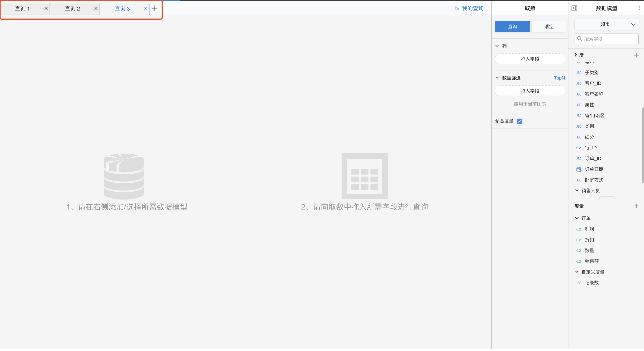Add a new query tab with plus icon
The image size is (644, 351).
pyautogui.click(x=155, y=8)
